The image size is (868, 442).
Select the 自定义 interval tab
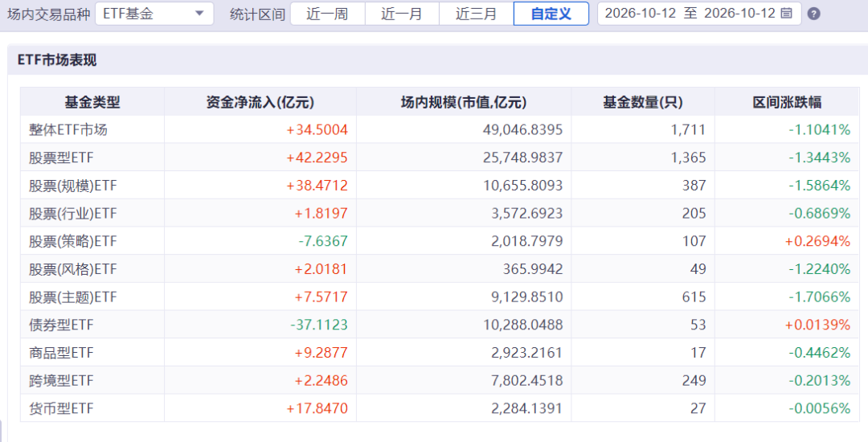(551, 14)
